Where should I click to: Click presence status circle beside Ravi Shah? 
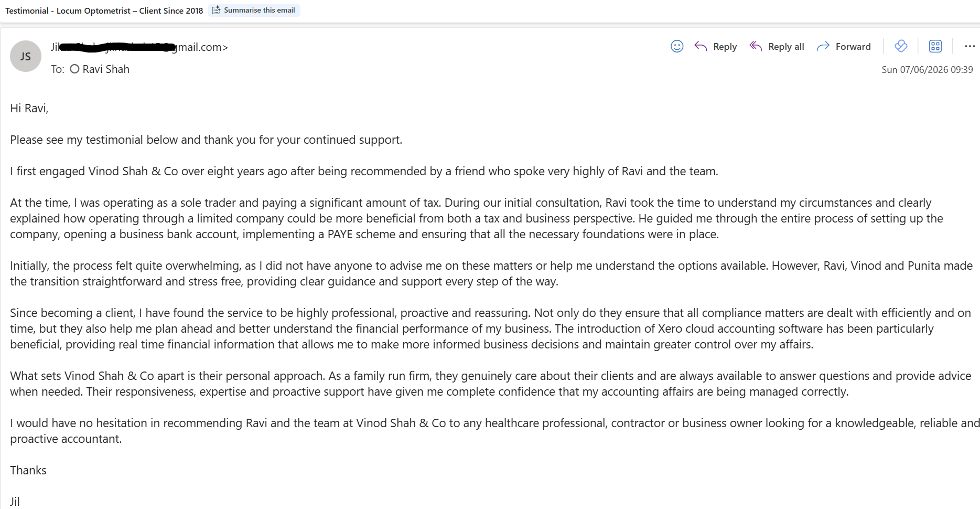[x=74, y=69]
